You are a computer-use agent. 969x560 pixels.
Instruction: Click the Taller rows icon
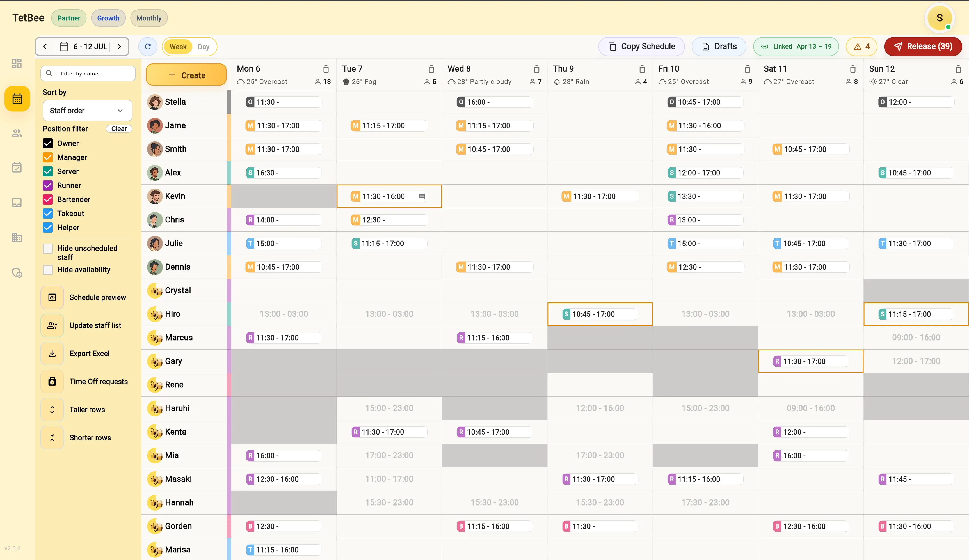[x=52, y=410]
